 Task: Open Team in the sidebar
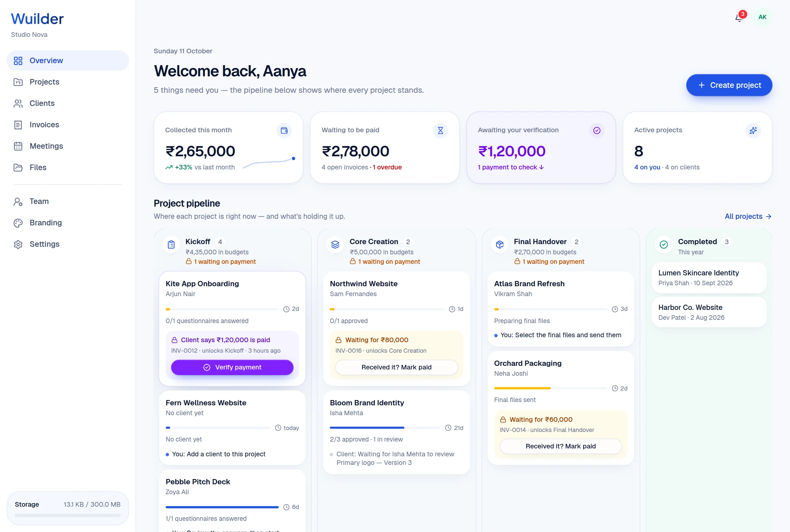coord(67,201)
